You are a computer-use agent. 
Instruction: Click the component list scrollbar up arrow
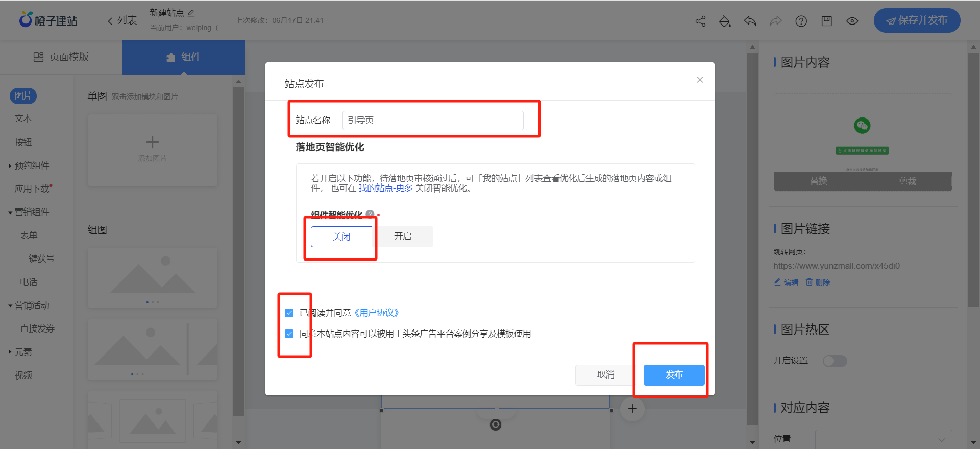(238, 81)
